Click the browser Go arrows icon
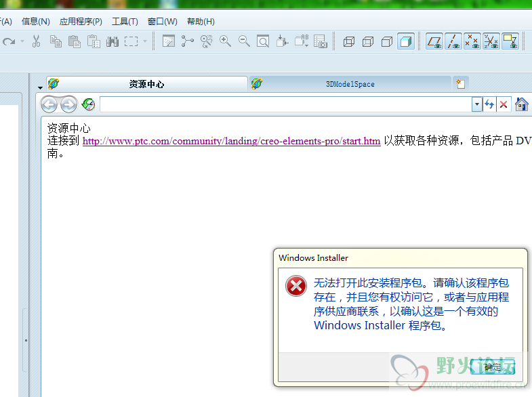532x397 pixels. coord(489,104)
